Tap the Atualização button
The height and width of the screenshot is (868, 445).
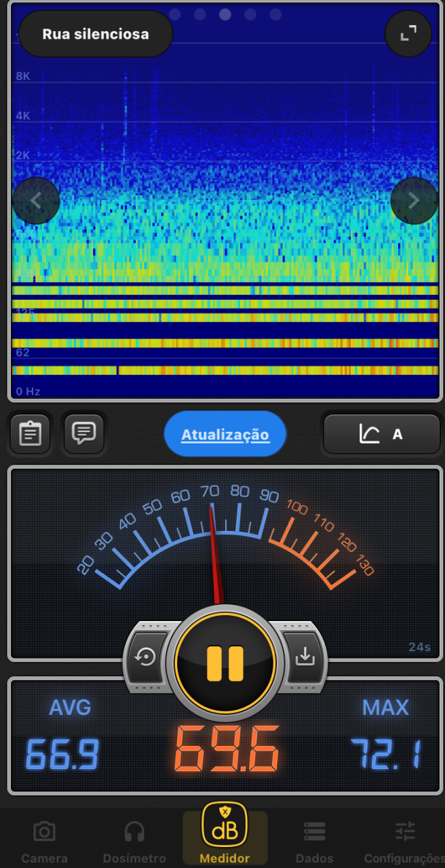(225, 434)
